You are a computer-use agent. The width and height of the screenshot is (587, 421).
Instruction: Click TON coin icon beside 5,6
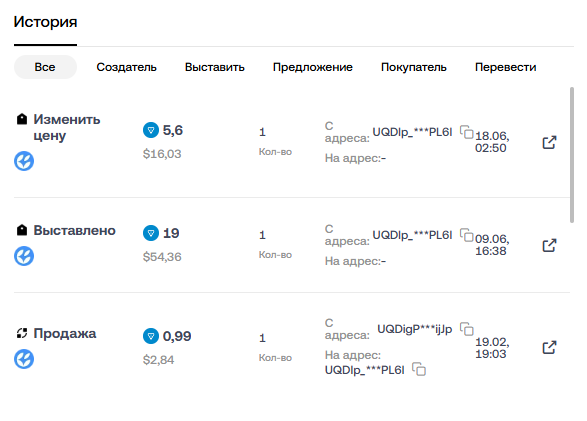(151, 130)
